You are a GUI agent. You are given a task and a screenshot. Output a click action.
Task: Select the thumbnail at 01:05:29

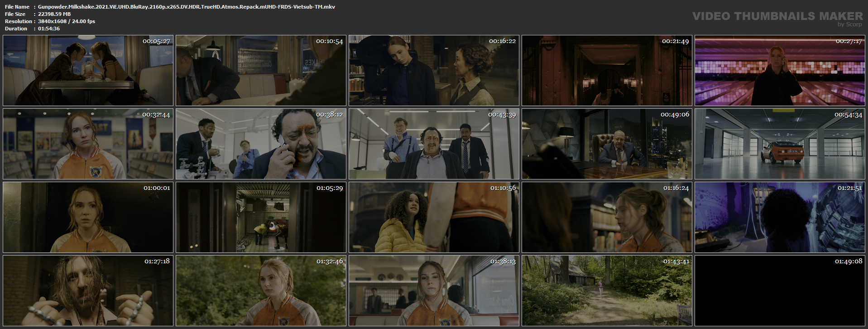261,218
